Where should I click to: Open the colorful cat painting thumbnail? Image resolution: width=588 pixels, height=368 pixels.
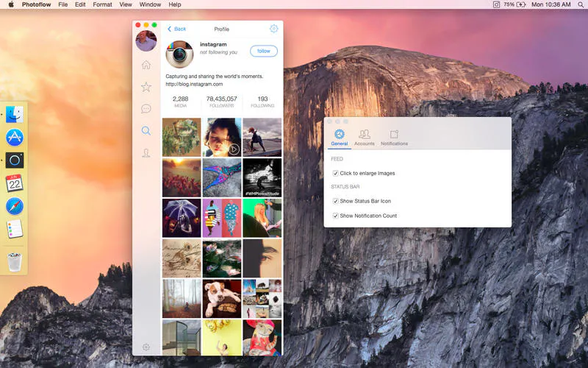(262, 338)
